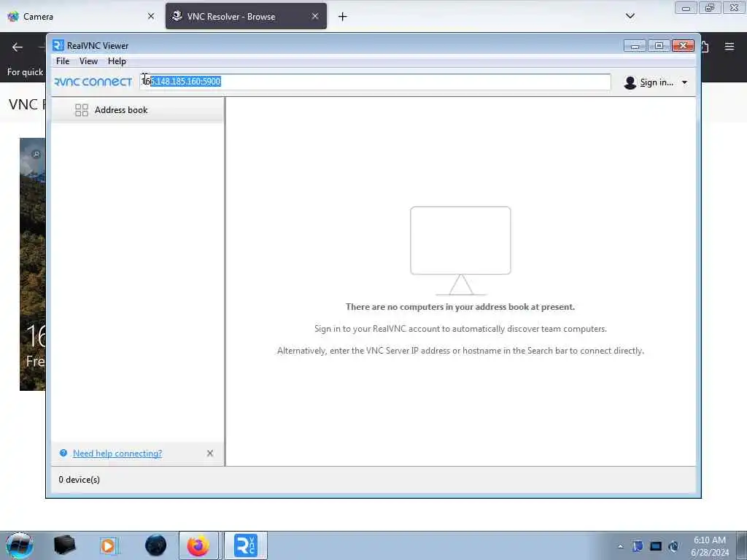Click the network monitor tray icon
This screenshot has height=560, width=747.
[656, 546]
